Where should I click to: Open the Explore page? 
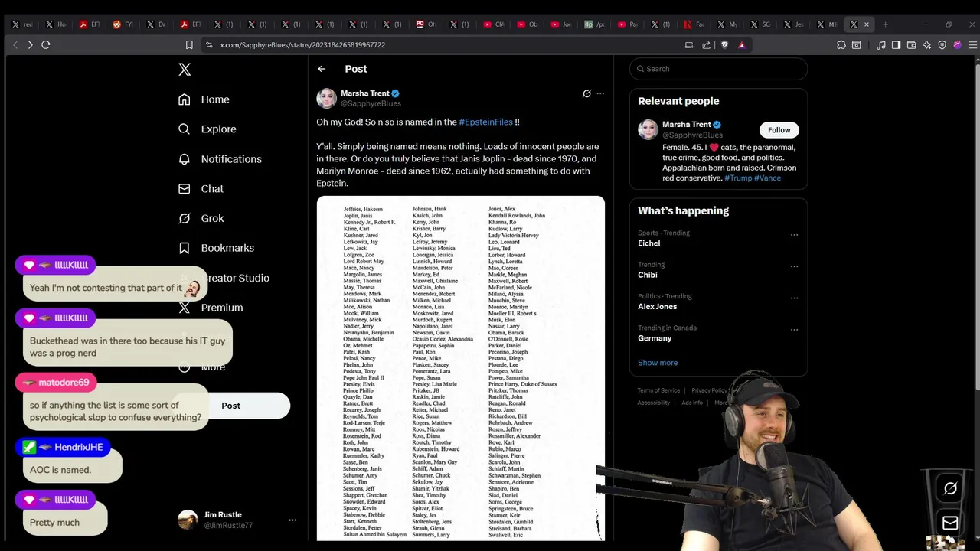point(207,129)
